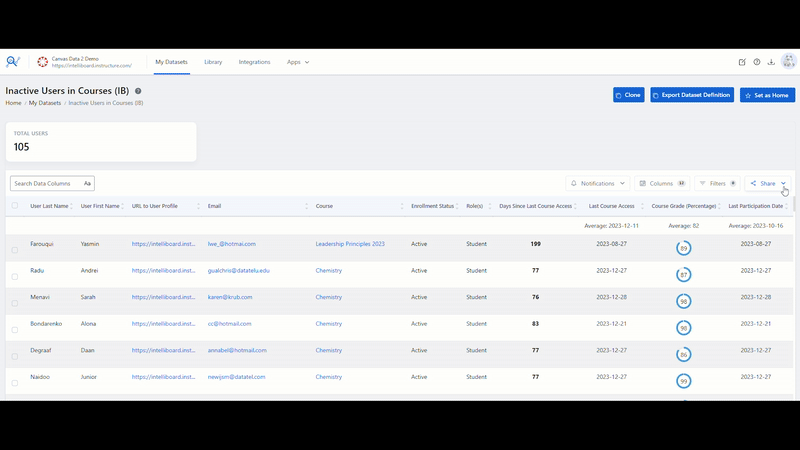Click the grade circle showing 99
The width and height of the screenshot is (800, 450).
[x=683, y=381]
